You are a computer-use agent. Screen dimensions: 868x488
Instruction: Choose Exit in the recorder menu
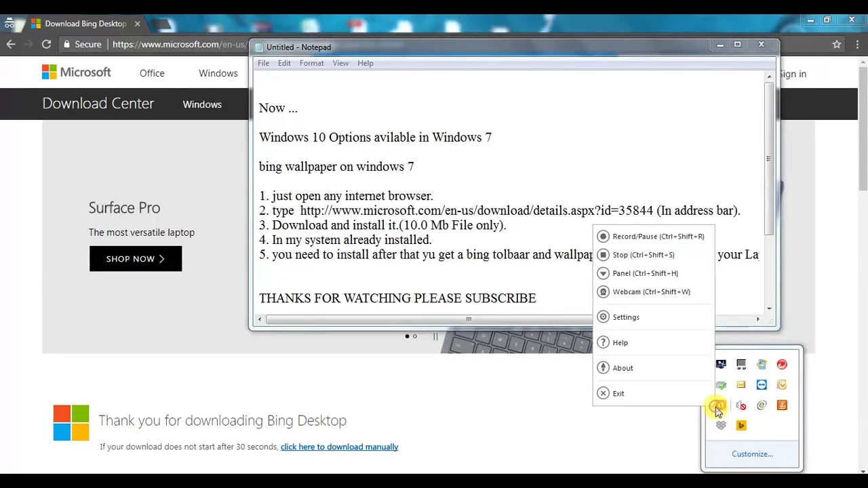point(653,393)
